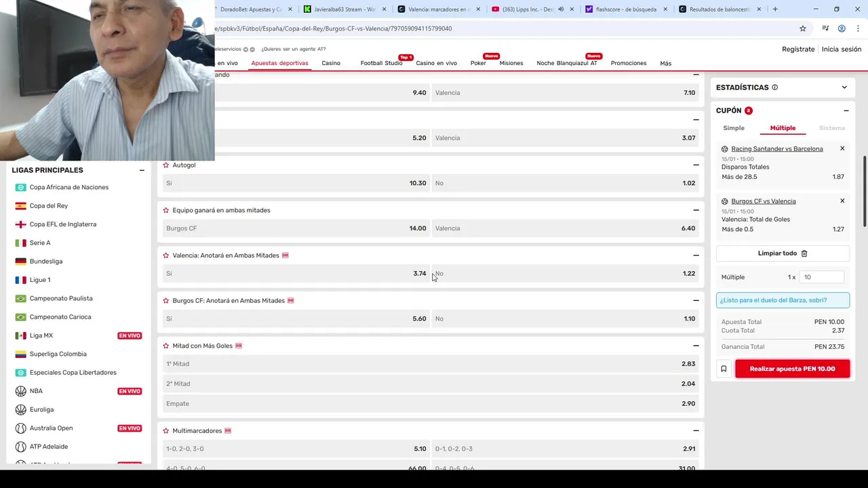Favorite the Autogol market star
This screenshot has height=488, width=868.
(x=165, y=165)
